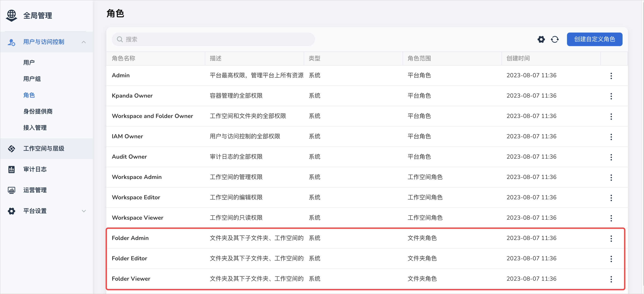Viewport: 644px width, 294px height.
Task: Collapse 用户与访问控制 section chevron
Action: coord(84,42)
